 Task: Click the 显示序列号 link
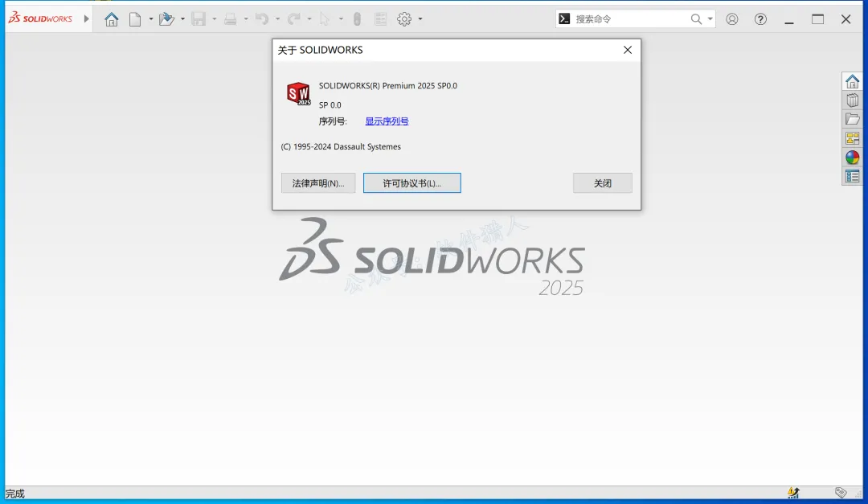tap(387, 121)
